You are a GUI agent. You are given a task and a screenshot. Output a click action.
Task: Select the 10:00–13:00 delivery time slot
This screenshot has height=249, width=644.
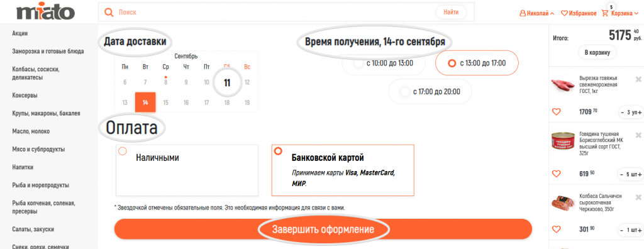[384, 64]
